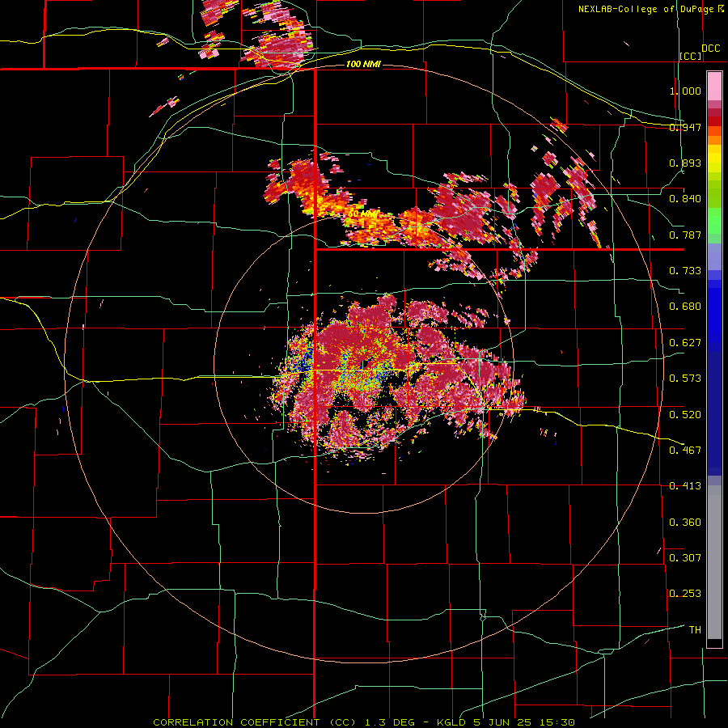Click the 0.787 color scale label
The height and width of the screenshot is (728, 728).
click(x=685, y=235)
